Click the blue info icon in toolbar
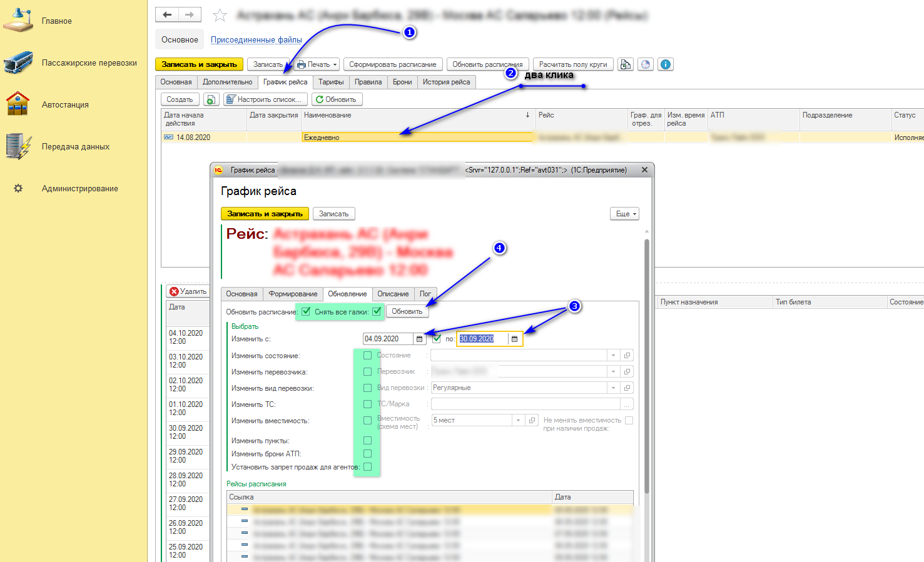The width and height of the screenshot is (924, 562). click(666, 64)
